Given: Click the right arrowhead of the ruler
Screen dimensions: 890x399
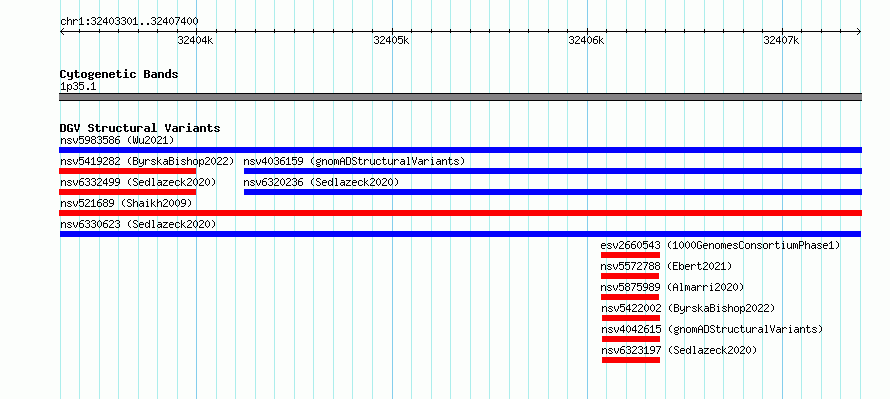Looking at the screenshot, I should pyautogui.click(x=859, y=32).
